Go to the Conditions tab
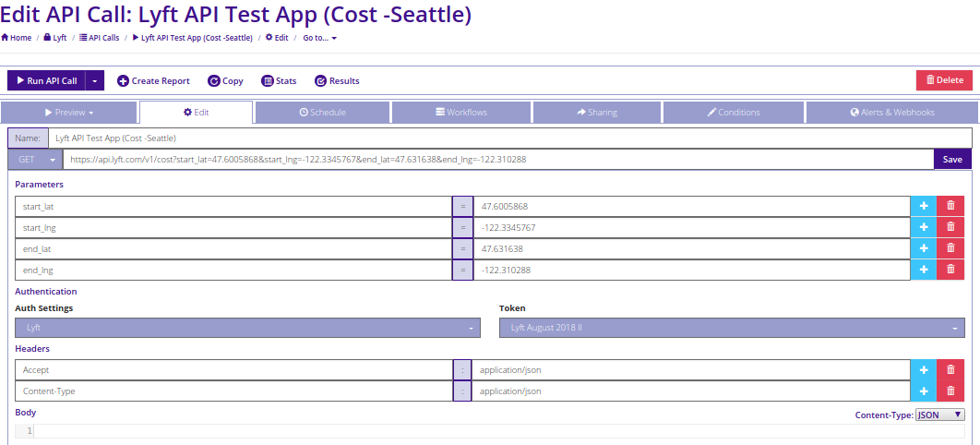 tap(733, 113)
